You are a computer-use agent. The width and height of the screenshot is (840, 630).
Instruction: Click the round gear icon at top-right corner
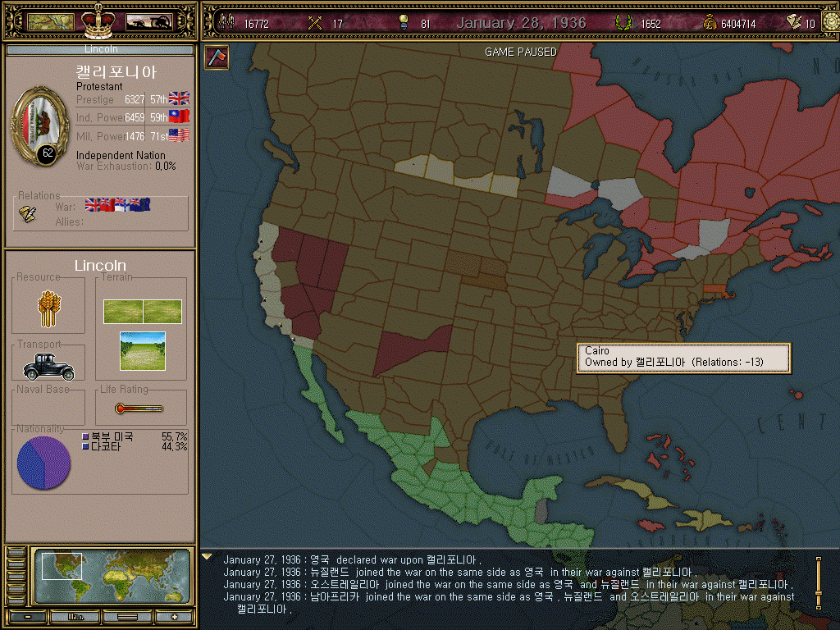coord(831,22)
